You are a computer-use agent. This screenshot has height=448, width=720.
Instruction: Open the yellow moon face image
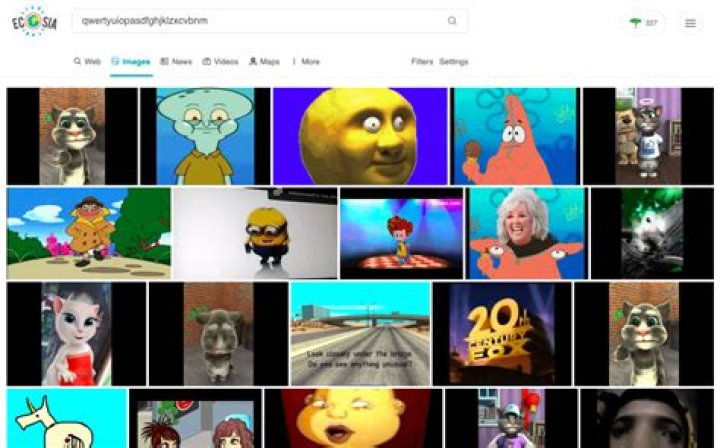coord(360,136)
